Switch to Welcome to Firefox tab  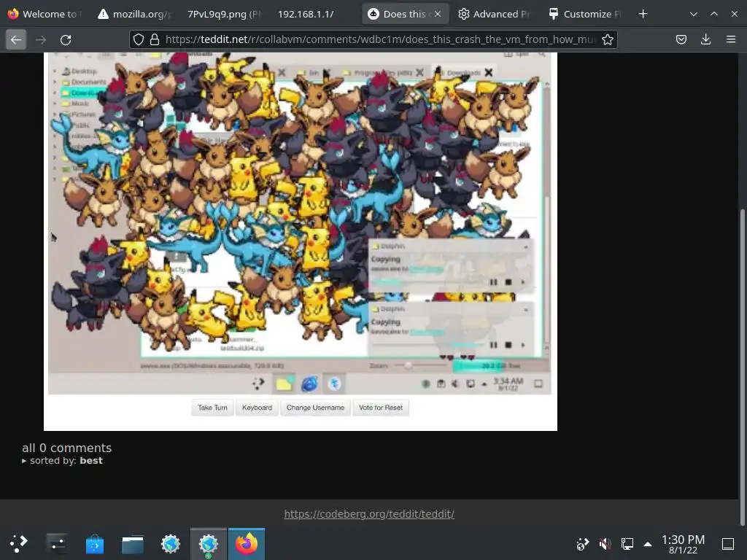[44, 14]
